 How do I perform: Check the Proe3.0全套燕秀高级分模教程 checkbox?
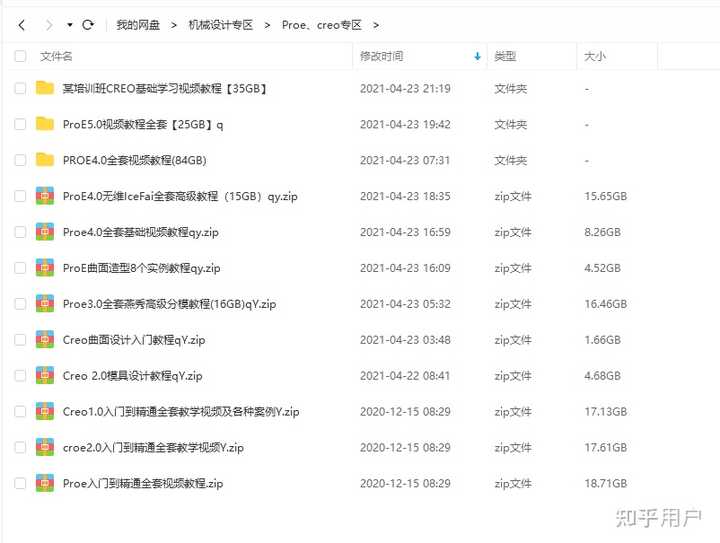click(20, 304)
